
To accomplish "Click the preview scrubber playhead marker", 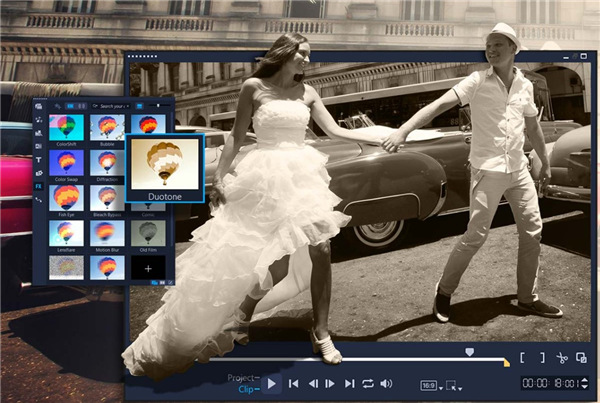I will [x=469, y=351].
